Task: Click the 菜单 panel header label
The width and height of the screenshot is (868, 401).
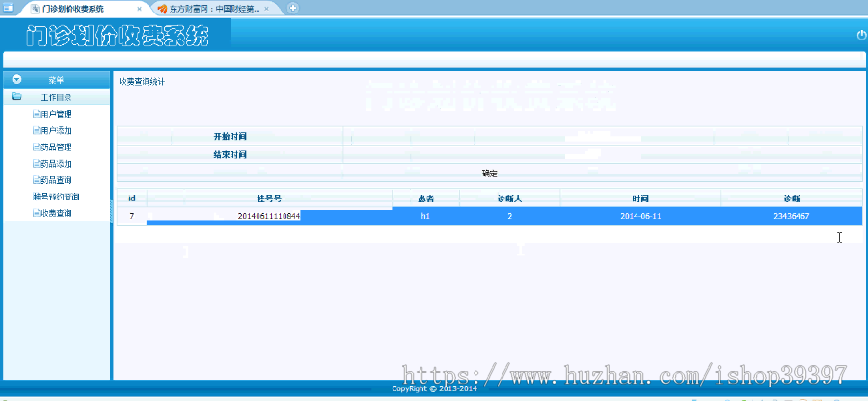Action: point(57,80)
